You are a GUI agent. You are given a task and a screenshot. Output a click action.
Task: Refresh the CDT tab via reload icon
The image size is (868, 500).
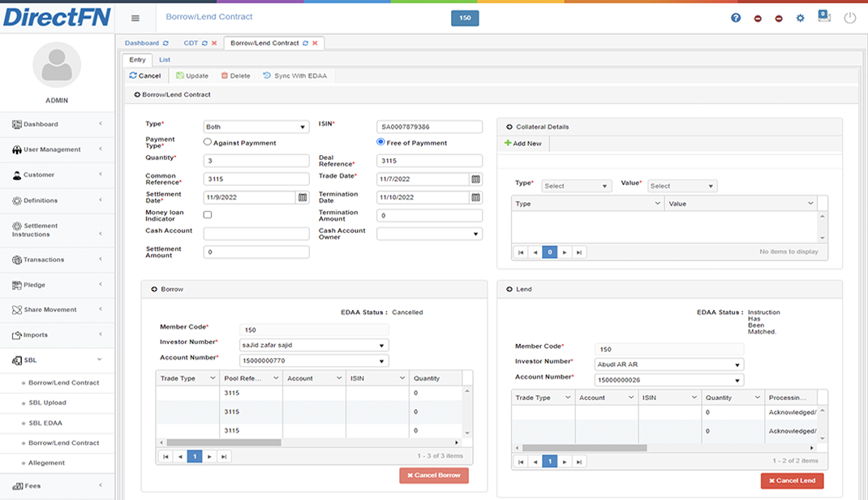coord(204,43)
